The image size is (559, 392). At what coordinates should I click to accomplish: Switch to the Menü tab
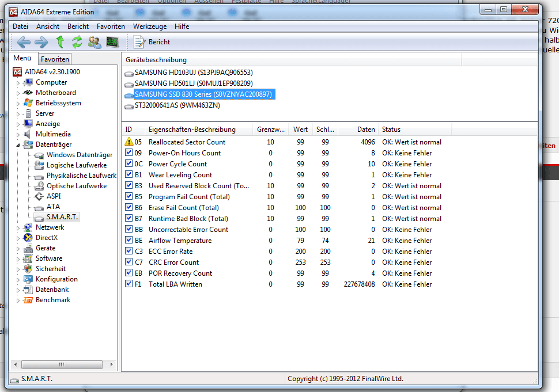click(22, 58)
